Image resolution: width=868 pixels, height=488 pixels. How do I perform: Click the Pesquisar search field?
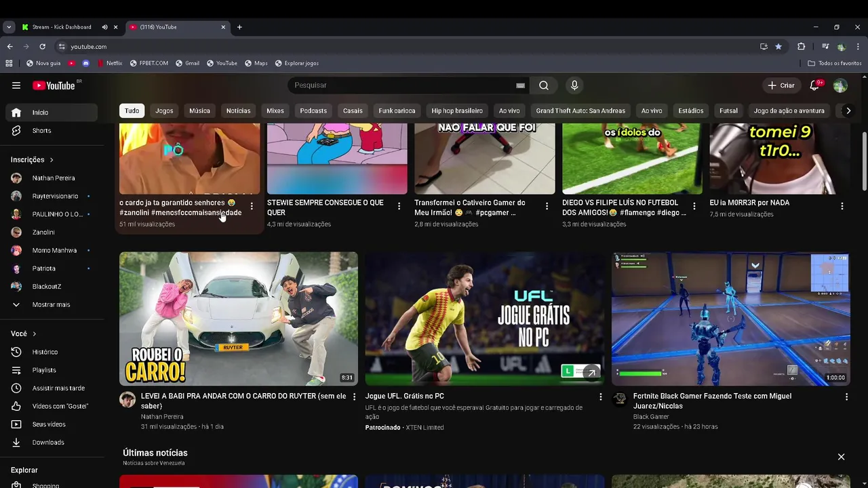(x=401, y=85)
